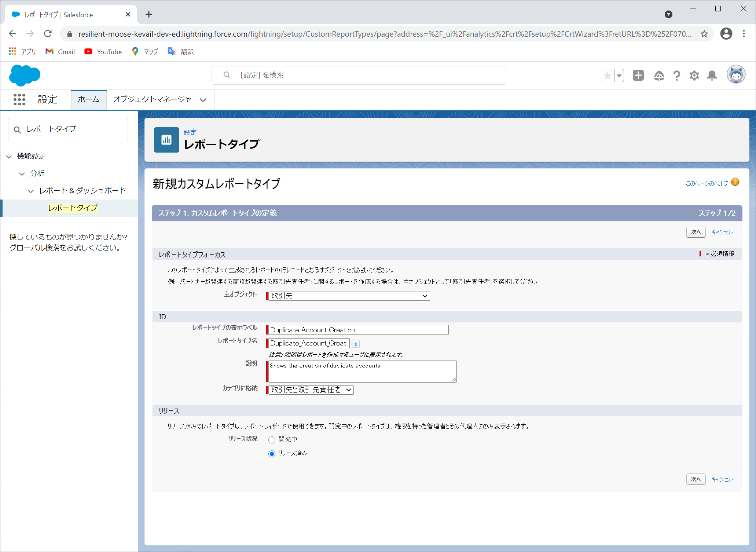Open the notifications bell
This screenshot has height=552, width=756.
712,76
